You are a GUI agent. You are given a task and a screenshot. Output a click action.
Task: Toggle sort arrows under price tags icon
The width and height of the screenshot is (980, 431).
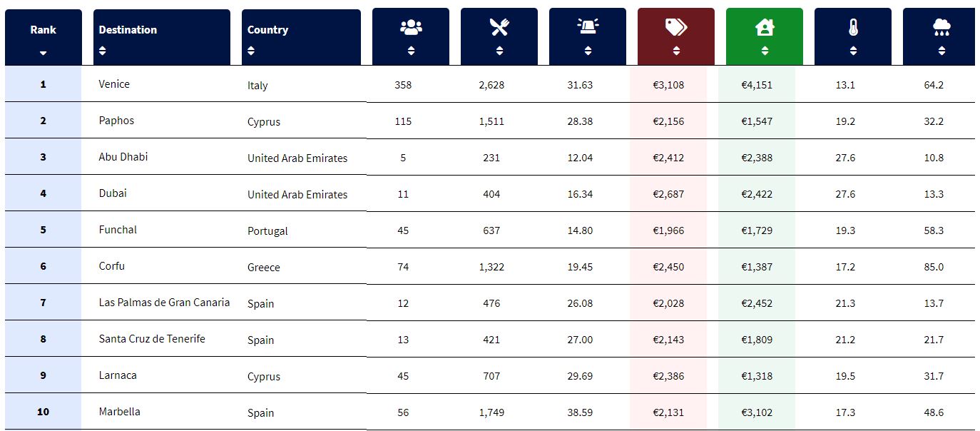(676, 51)
